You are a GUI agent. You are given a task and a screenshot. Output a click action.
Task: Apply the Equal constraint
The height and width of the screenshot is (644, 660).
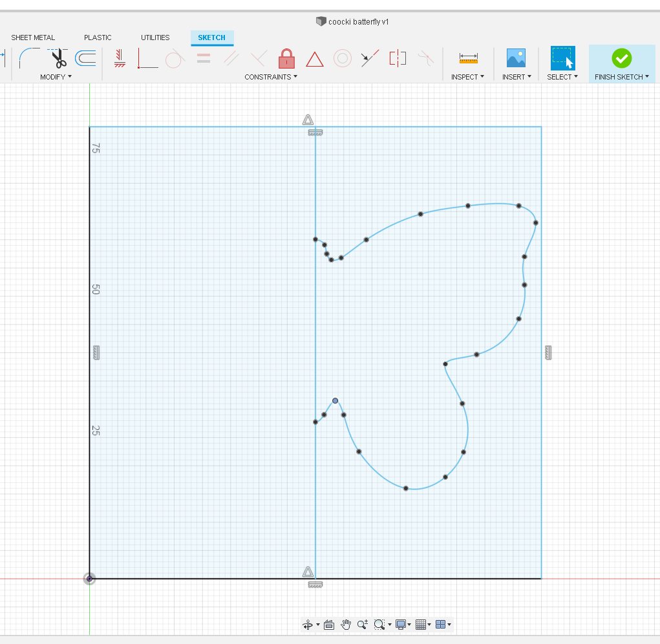204,58
